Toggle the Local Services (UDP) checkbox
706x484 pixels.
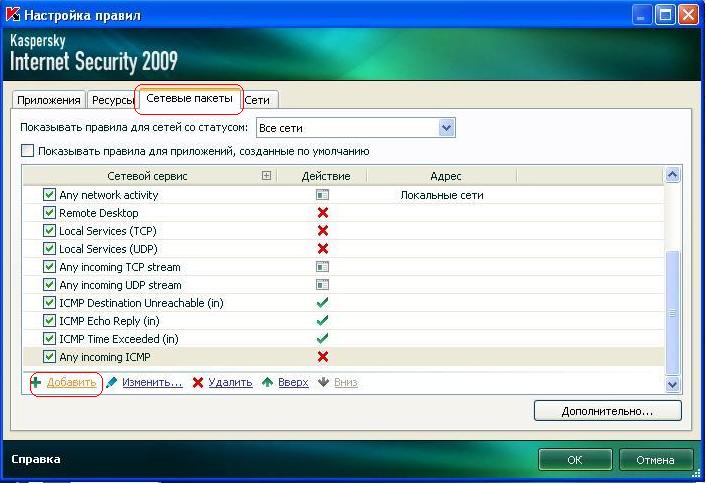(49, 249)
